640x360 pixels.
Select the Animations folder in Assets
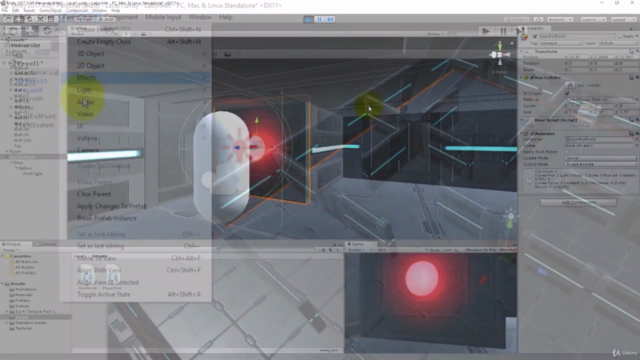click(23, 289)
